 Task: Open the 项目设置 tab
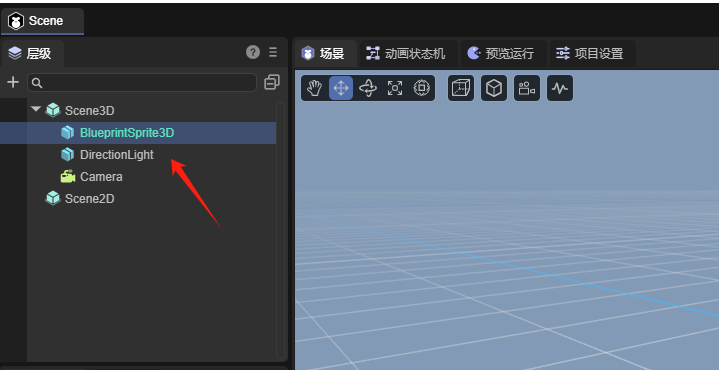590,54
